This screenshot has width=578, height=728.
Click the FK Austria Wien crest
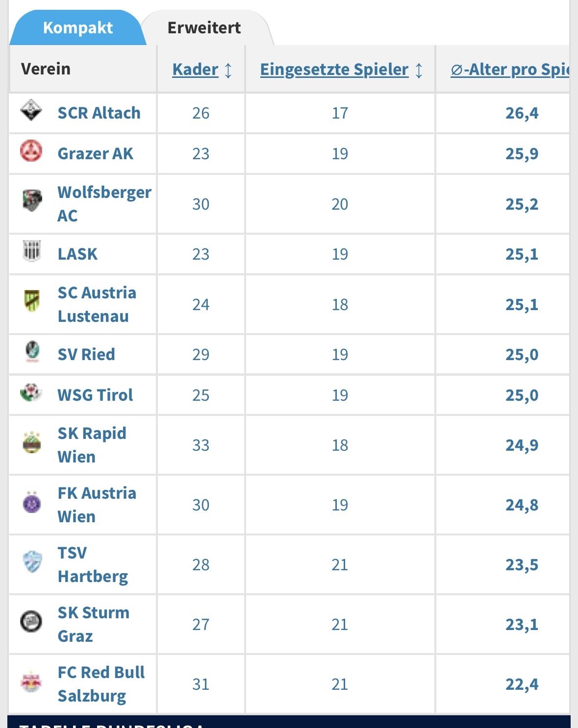(32, 502)
